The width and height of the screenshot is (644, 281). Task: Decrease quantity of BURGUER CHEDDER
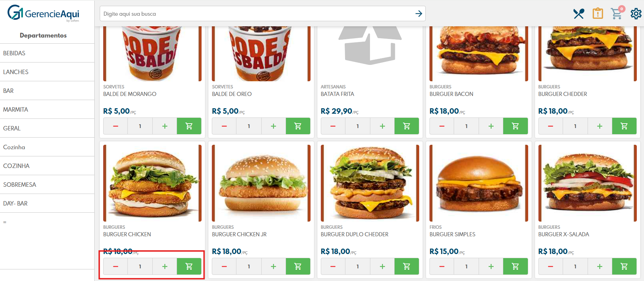pos(550,126)
